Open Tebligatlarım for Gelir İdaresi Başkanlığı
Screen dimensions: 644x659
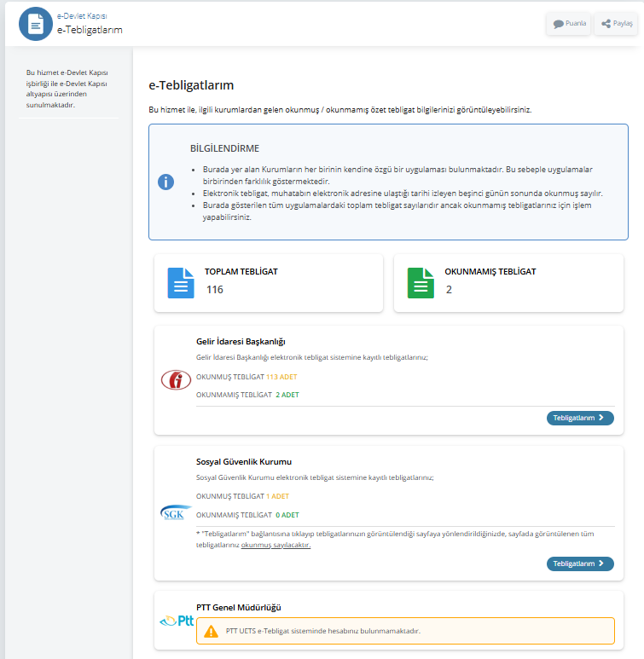tap(580, 418)
